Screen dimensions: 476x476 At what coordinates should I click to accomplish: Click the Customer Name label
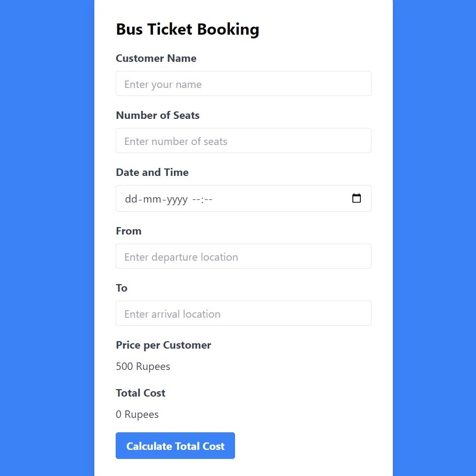point(156,58)
